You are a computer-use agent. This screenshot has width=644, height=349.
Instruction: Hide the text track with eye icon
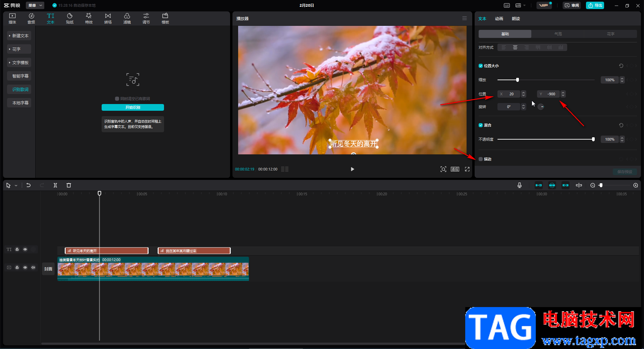click(x=25, y=249)
